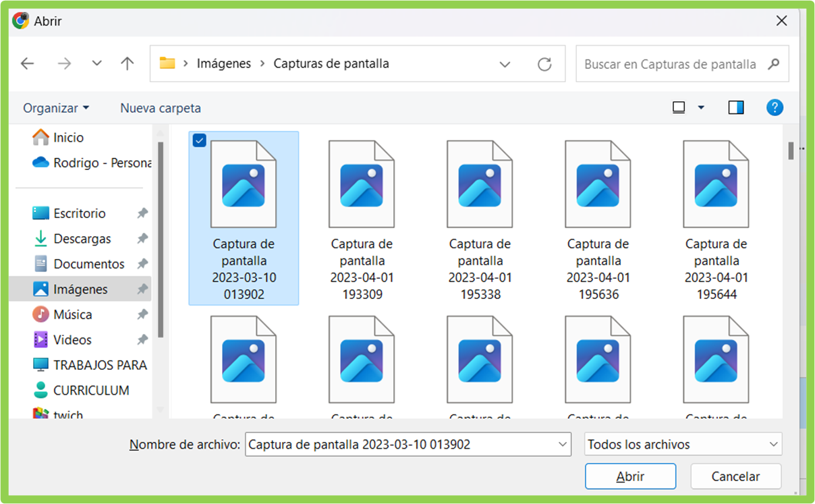Open the blue help icon
This screenshot has height=504, width=815.
click(x=774, y=107)
